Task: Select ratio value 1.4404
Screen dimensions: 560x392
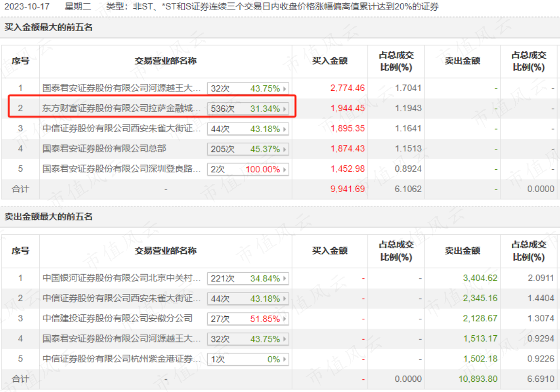Action: 541,298
